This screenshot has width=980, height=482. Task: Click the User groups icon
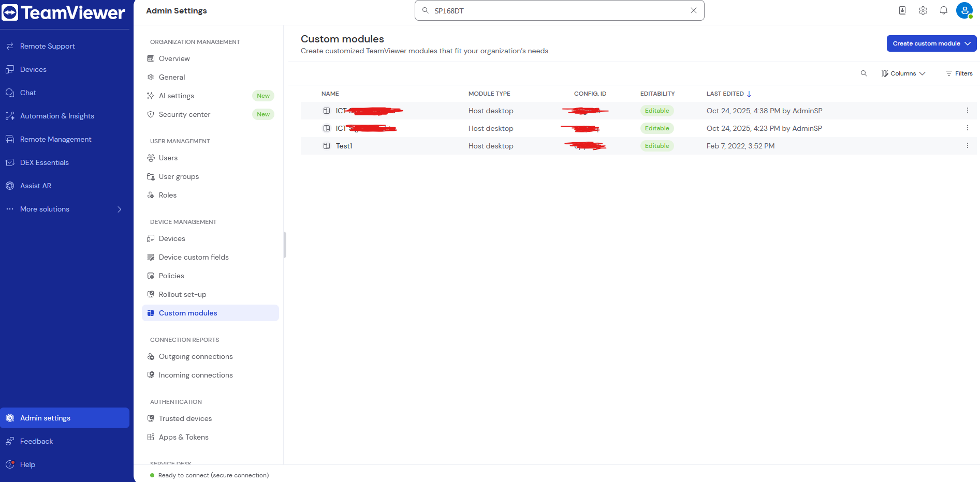pyautogui.click(x=151, y=176)
